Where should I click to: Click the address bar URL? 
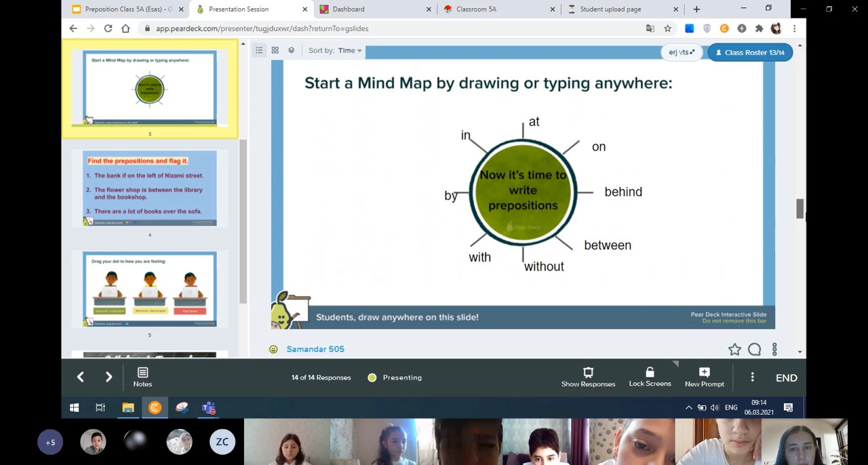coord(262,28)
